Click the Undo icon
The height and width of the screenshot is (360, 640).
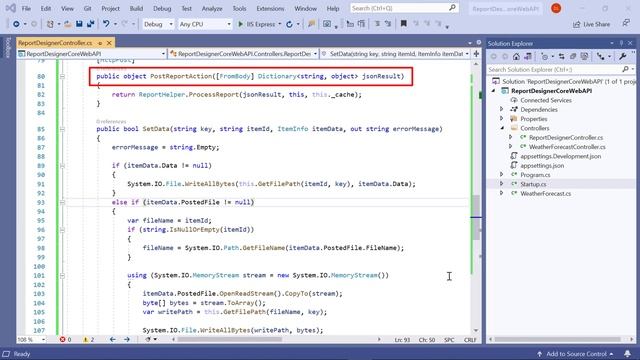[106, 24]
